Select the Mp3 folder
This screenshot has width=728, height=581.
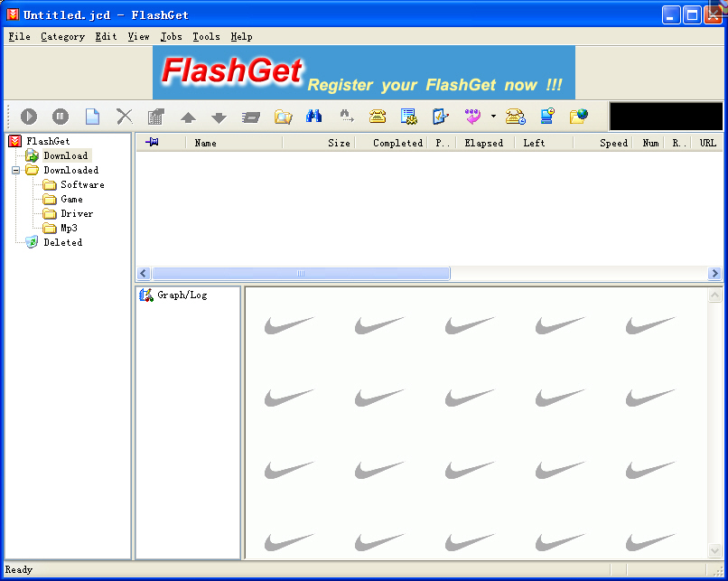pyautogui.click(x=69, y=228)
